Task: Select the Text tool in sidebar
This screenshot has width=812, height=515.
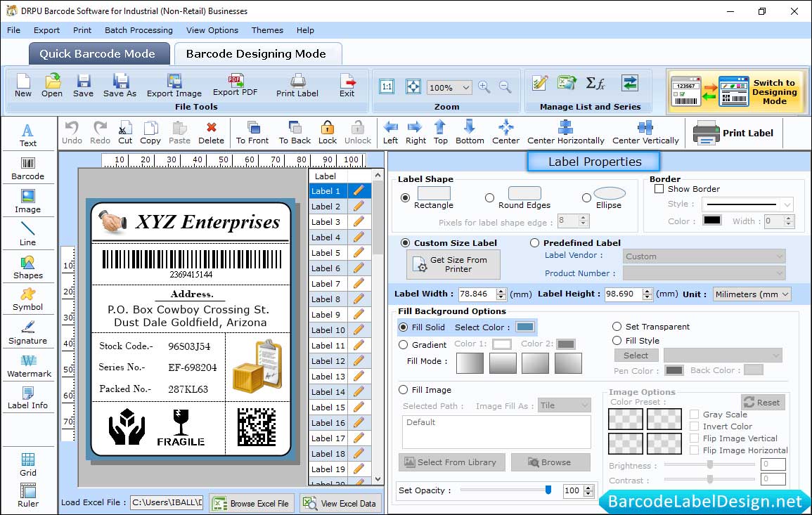Action: (28, 135)
